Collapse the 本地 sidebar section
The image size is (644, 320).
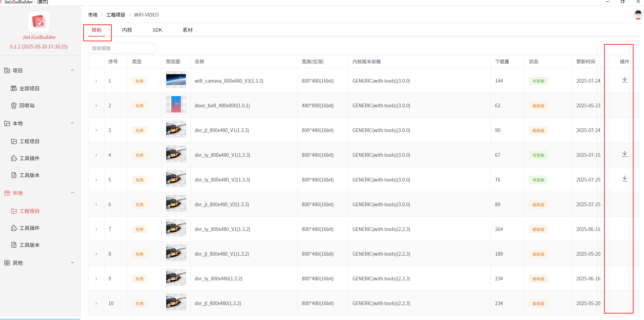72,123
